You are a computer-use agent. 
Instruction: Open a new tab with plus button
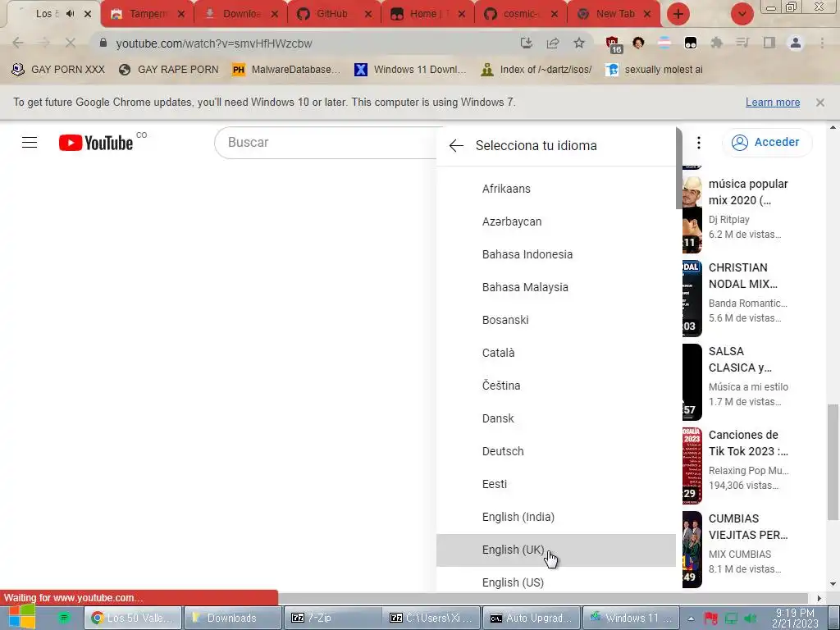point(678,14)
